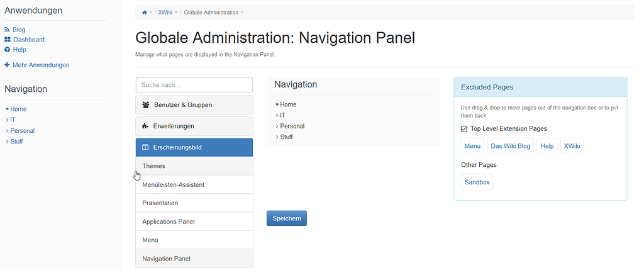
Task: Open Help link in Anwendungen panel
Action: [x=19, y=49]
